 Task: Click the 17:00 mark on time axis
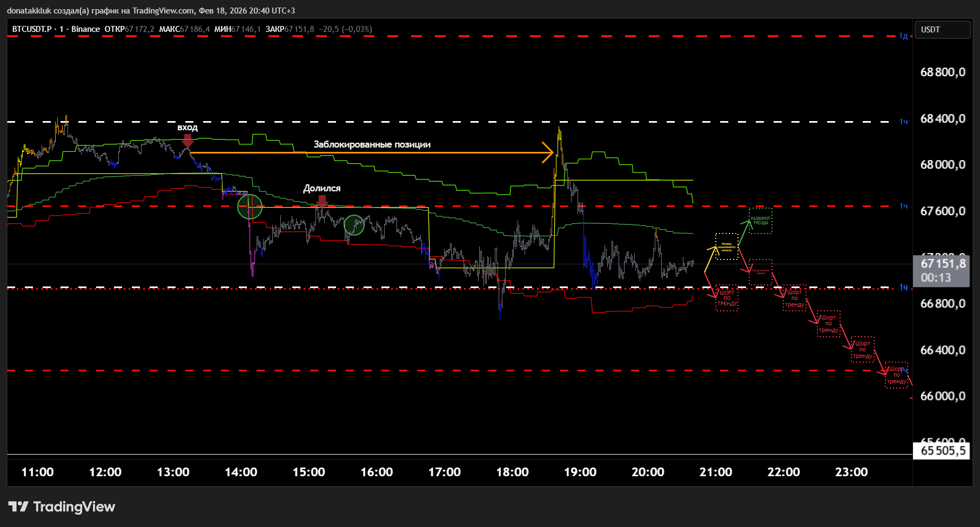[444, 472]
